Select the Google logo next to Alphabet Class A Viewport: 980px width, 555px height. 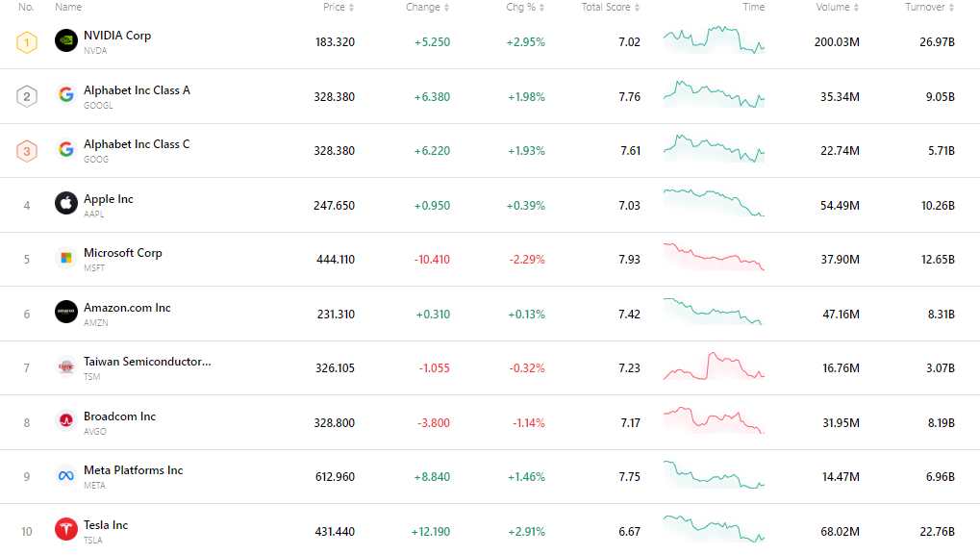[x=65, y=95]
